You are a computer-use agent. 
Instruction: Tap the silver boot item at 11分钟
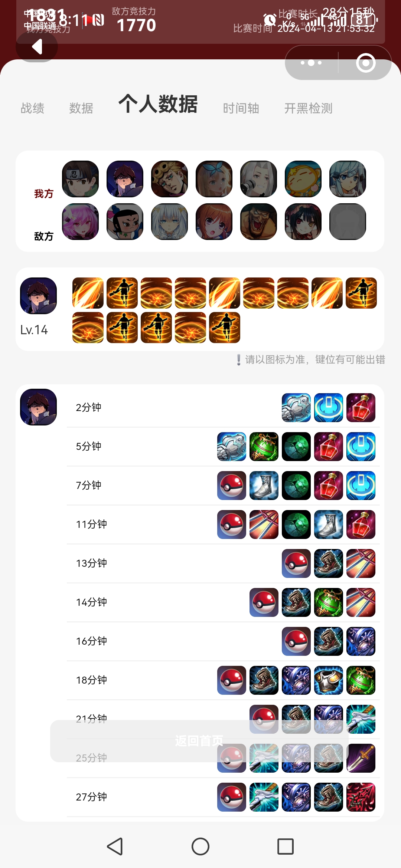click(329, 525)
